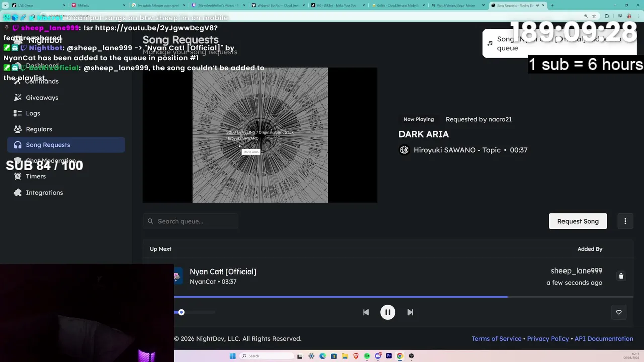
Task: Click the Request Song button
Action: [578, 221]
